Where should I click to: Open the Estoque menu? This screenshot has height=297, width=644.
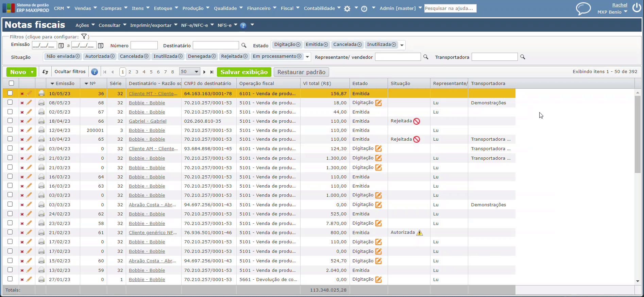(x=166, y=8)
